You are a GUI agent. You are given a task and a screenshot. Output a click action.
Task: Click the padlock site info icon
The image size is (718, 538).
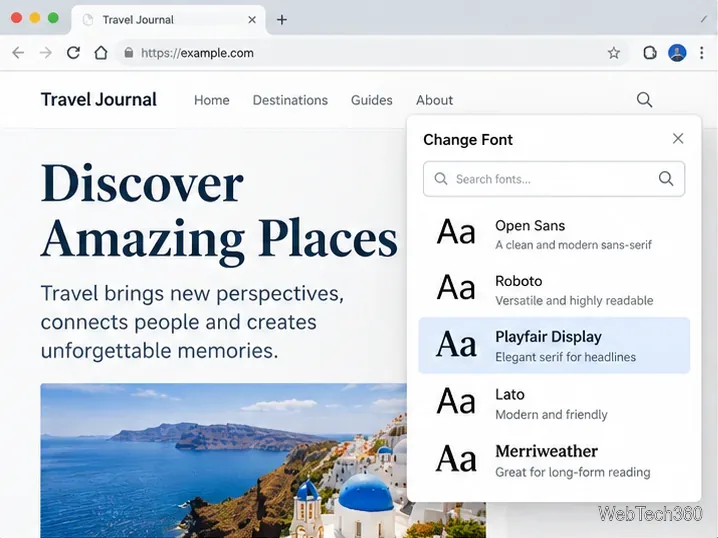pos(129,53)
